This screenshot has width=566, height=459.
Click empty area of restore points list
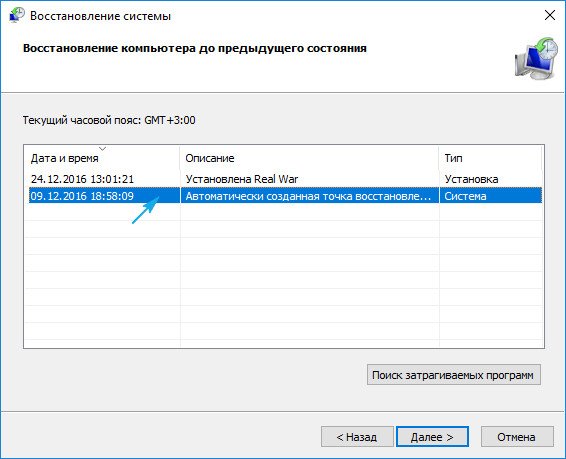tap(284, 274)
